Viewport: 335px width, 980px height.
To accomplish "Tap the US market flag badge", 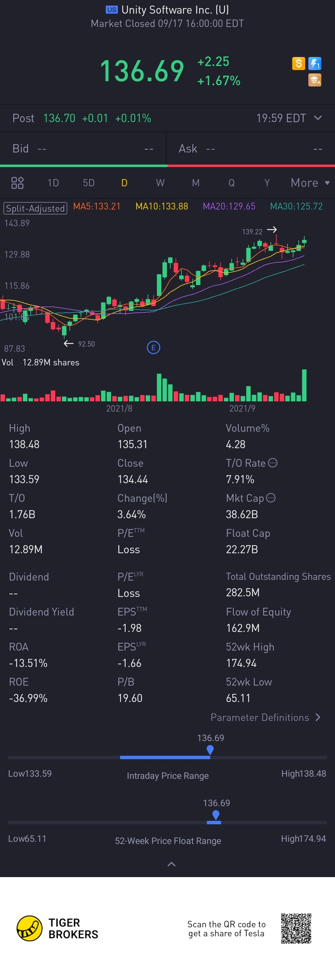I will click(x=112, y=10).
